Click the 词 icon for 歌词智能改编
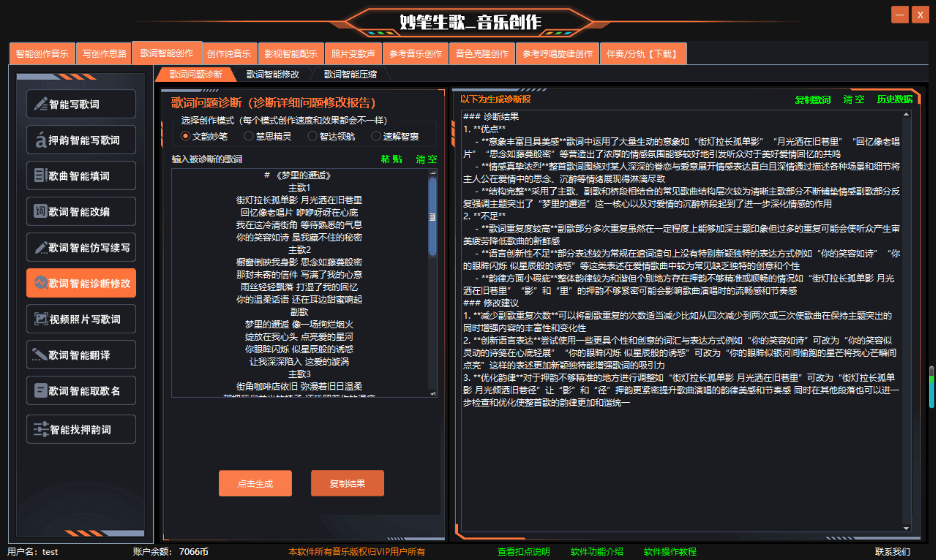 [x=40, y=211]
